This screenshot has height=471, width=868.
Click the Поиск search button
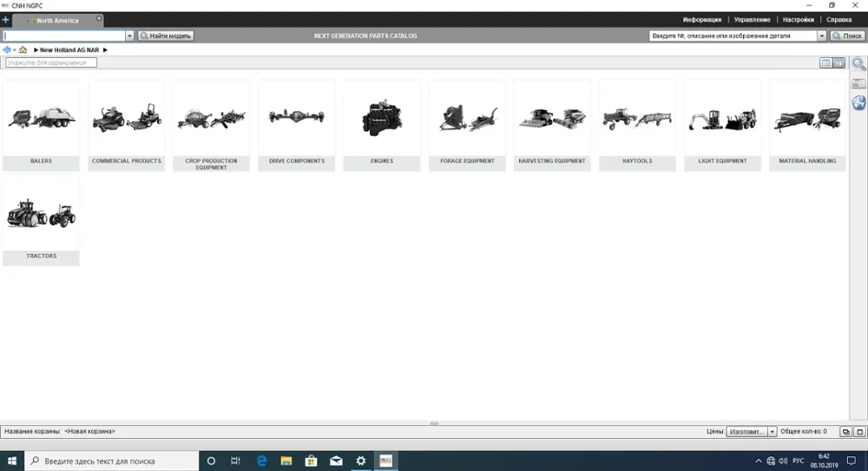(x=847, y=36)
